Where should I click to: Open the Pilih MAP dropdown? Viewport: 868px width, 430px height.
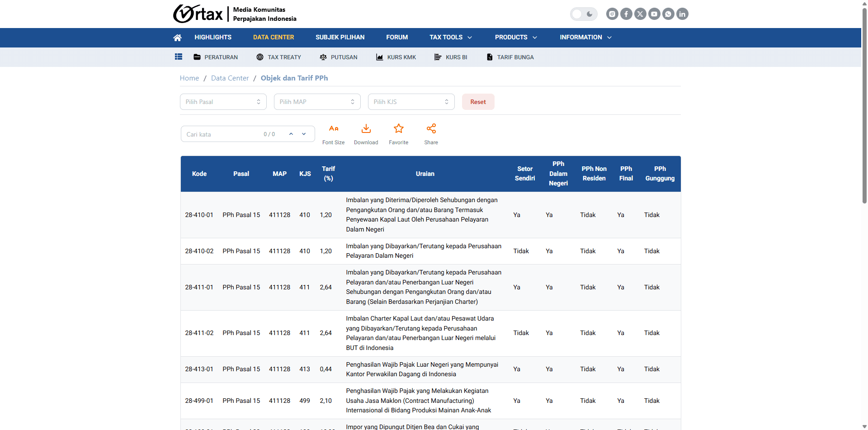pos(317,102)
